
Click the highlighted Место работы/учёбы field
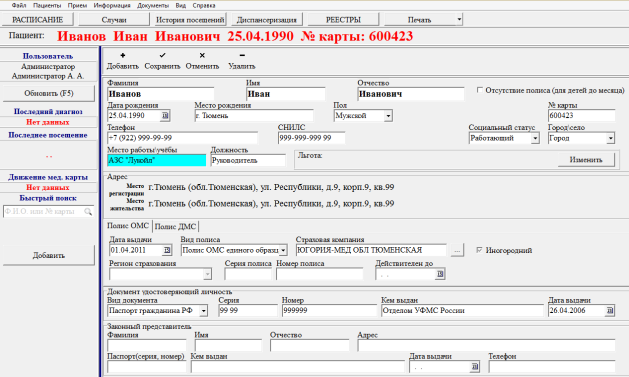tap(156, 160)
